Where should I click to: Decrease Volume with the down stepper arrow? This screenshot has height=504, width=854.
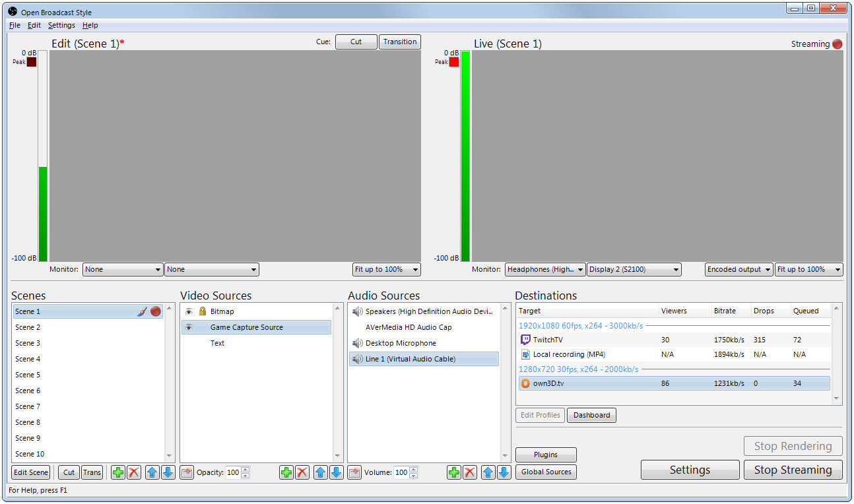(x=413, y=476)
